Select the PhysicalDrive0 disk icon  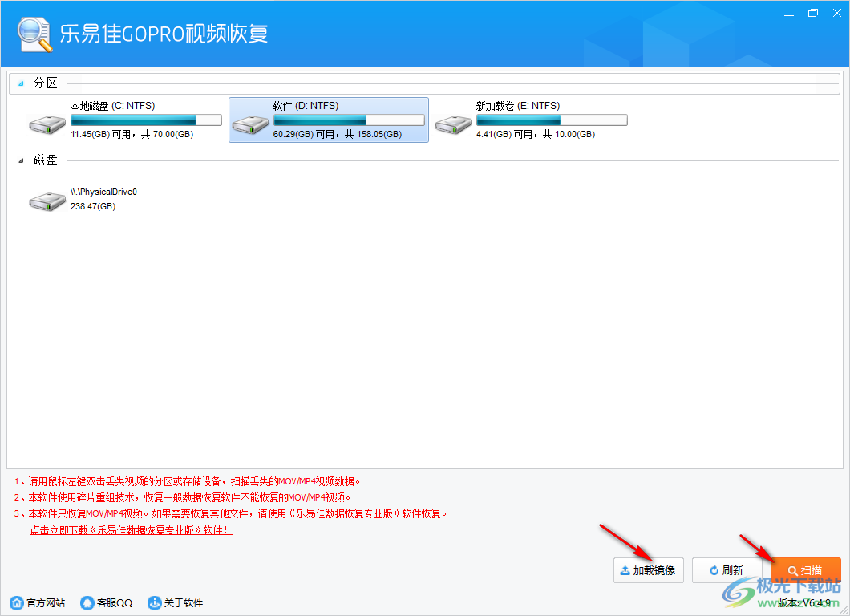tap(47, 201)
